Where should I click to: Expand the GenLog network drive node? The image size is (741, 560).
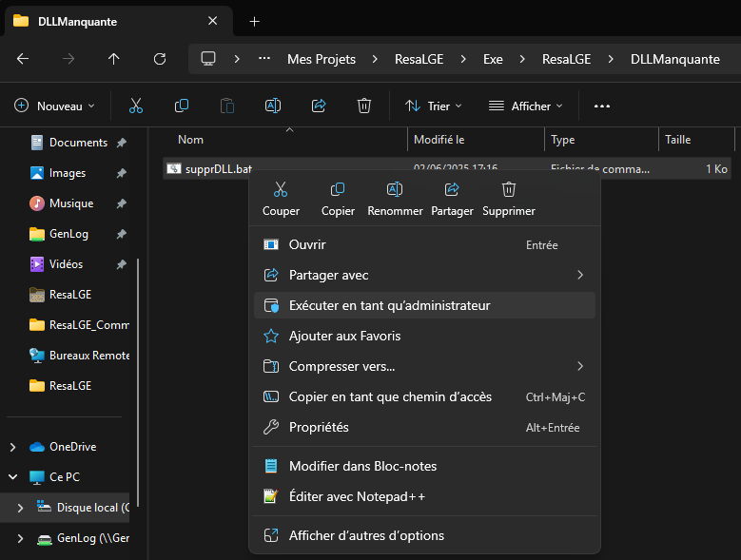[x=20, y=538]
